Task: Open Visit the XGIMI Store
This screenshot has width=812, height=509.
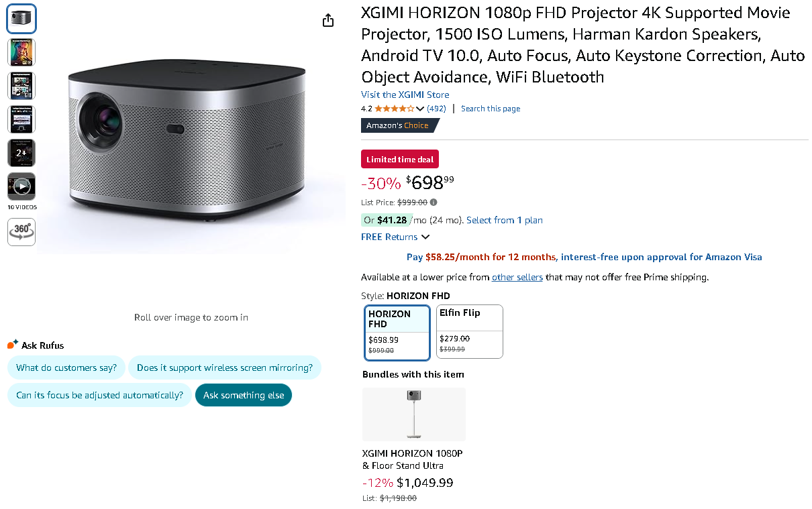Action: click(405, 95)
